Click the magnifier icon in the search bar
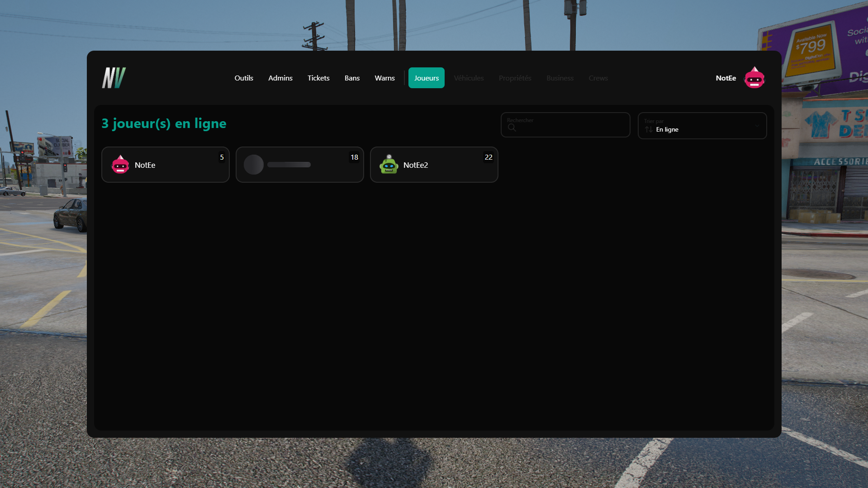Screen dimensions: 868x488 click(512, 128)
